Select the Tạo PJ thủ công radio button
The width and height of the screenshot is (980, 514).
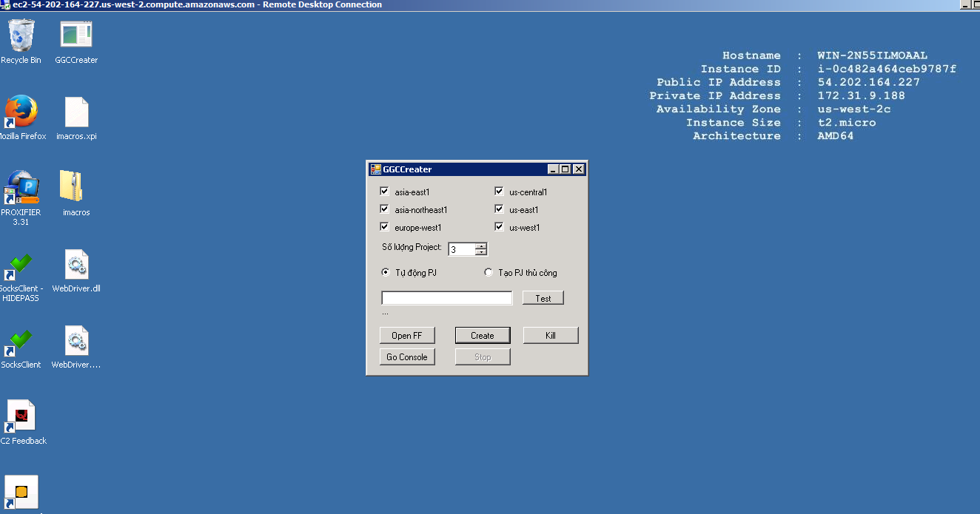coord(489,272)
